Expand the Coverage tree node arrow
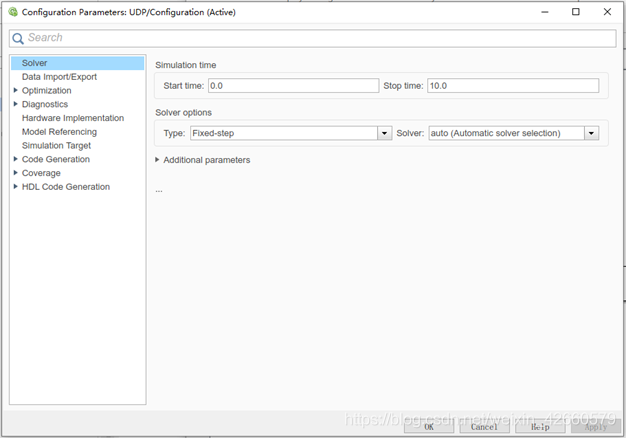Viewport: 626px width, 438px height. [16, 172]
